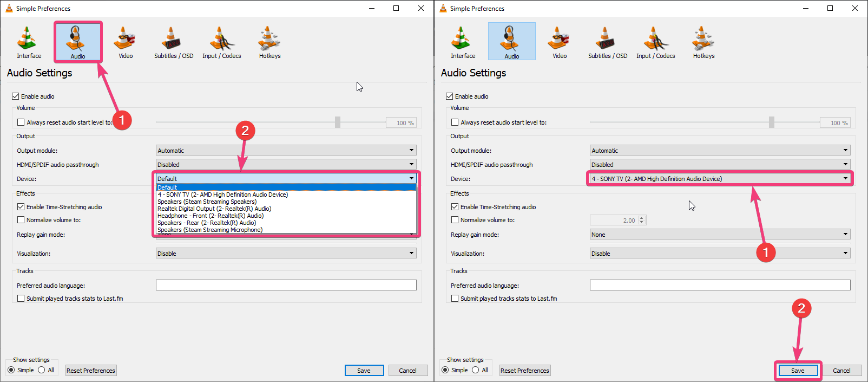
Task: Check Normalize volume to in right window
Action: pos(455,220)
